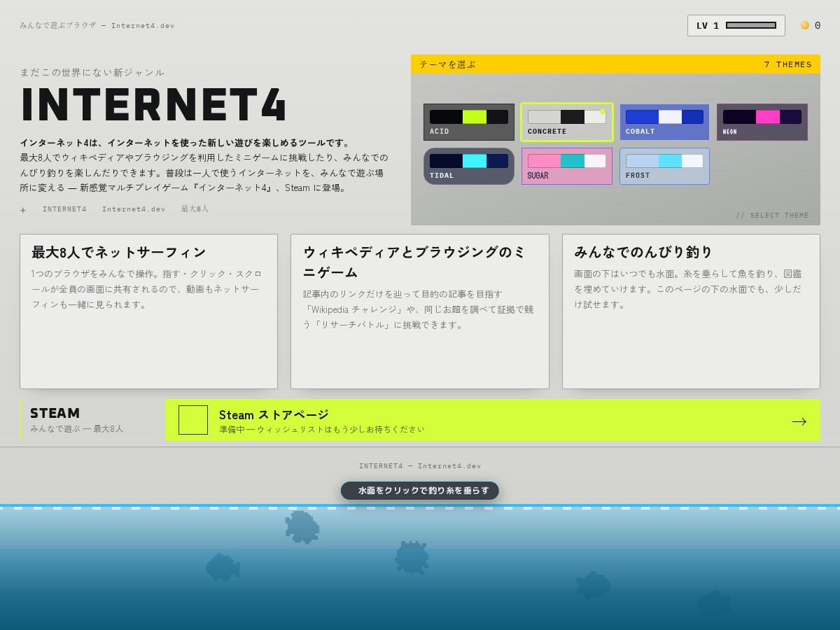Click the fish silhouette nearest the water surface
Viewport: 840px width, 630px height.
[x=302, y=527]
